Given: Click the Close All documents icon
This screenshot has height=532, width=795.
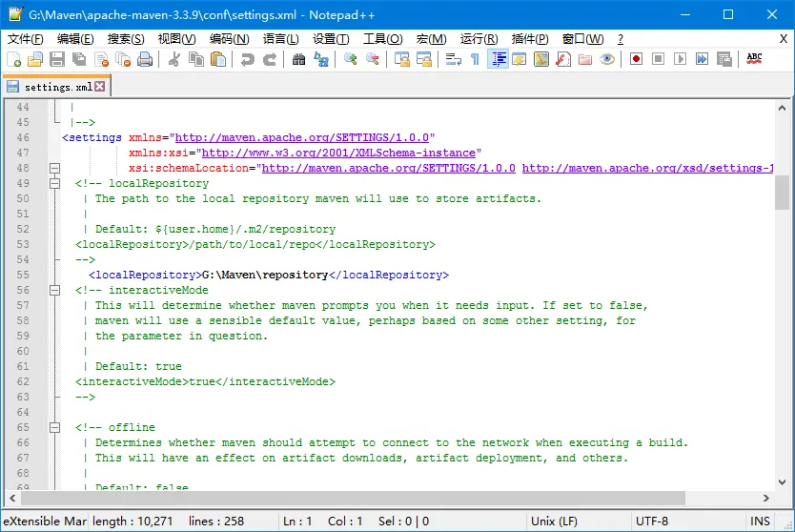Looking at the screenshot, I should click(123, 59).
